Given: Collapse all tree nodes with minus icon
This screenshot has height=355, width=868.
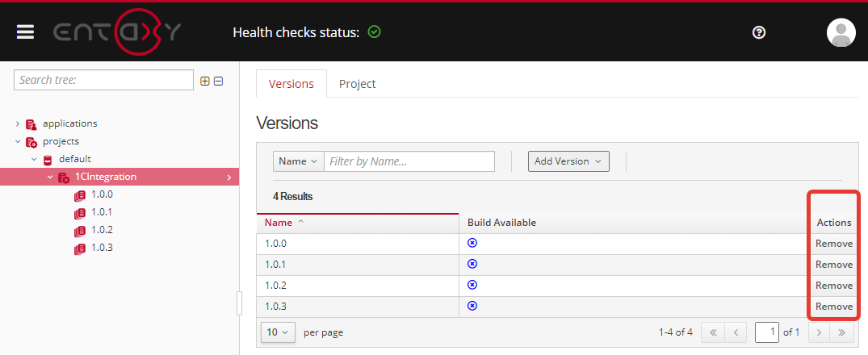Looking at the screenshot, I should point(218,81).
